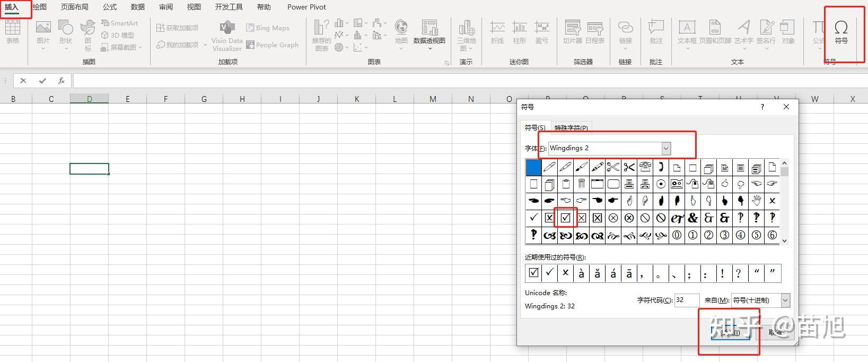868x362 pixels.
Task: Expand the 艺术字 WordArt dropdown
Action: coord(744,49)
